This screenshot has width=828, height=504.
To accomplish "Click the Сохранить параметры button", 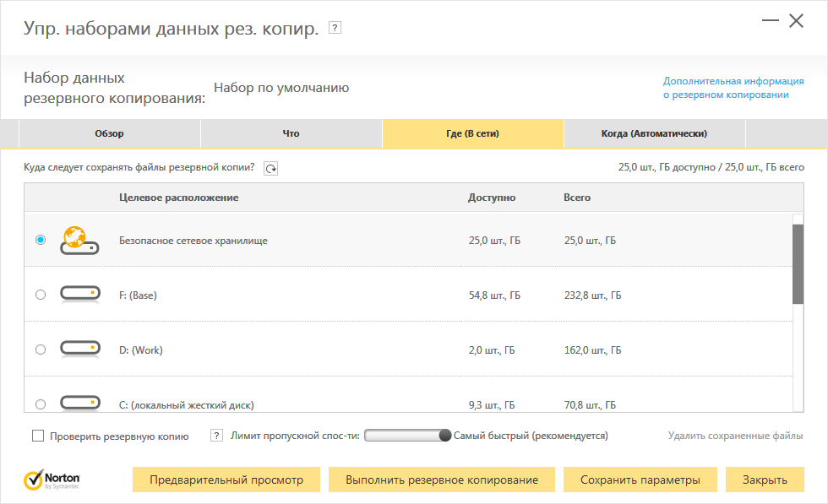I will point(640,480).
